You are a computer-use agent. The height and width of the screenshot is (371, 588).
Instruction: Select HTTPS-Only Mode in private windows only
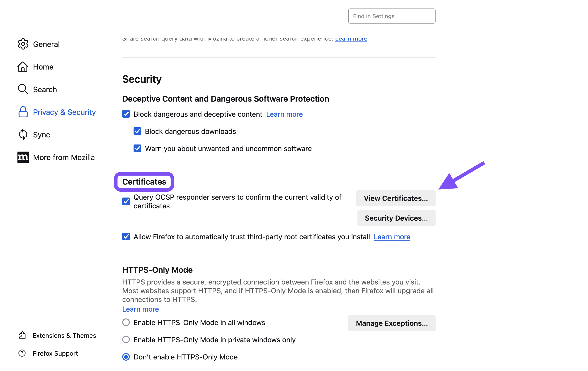126,340
